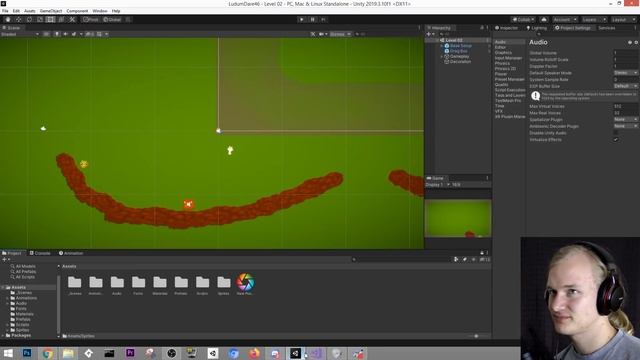Screen dimensions: 640x360
Task: Select Input Manager in settings list
Action: (509, 58)
